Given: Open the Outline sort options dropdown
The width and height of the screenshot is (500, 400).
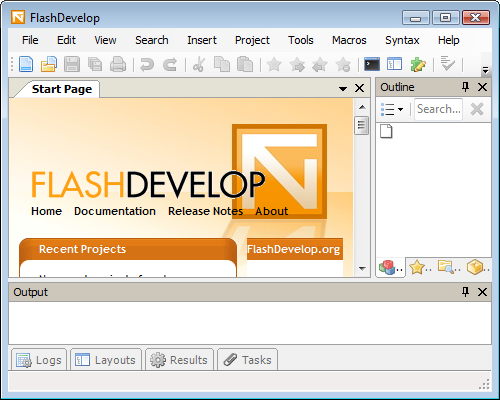Looking at the screenshot, I should tap(392, 109).
